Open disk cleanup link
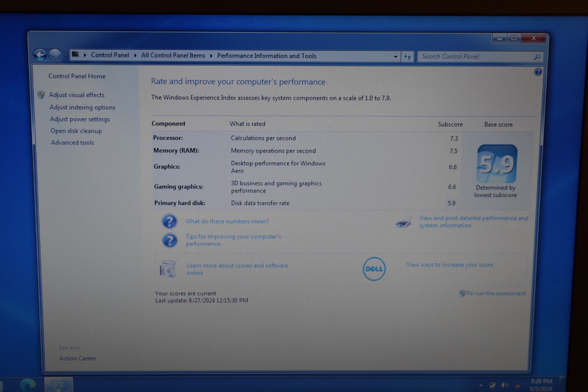The image size is (588, 392). click(76, 131)
